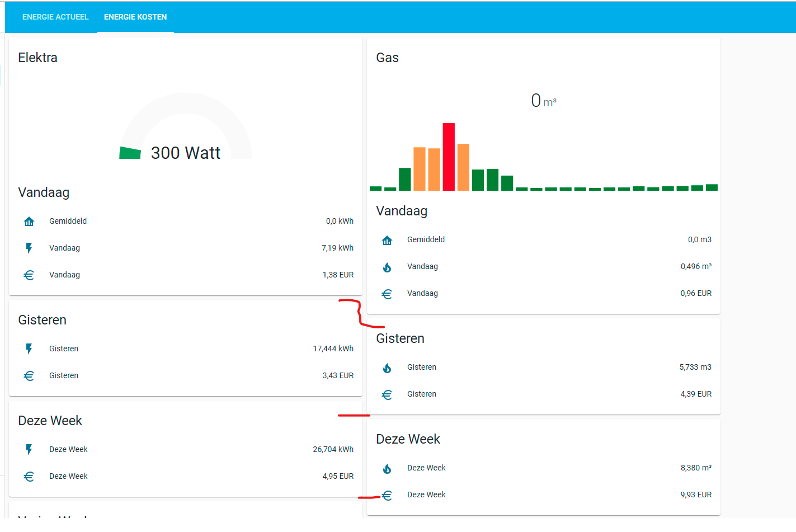Select the lightning icon in Deze Week electricity row

pyautogui.click(x=29, y=449)
